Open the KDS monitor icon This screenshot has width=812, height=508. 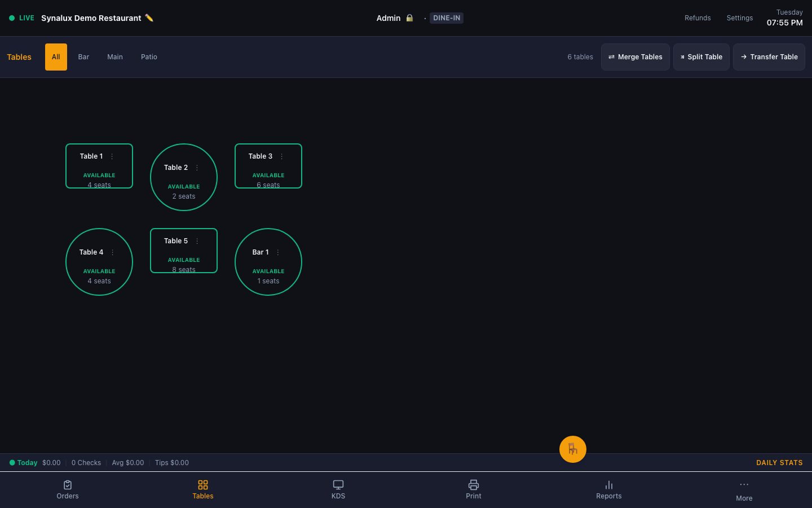(x=338, y=485)
